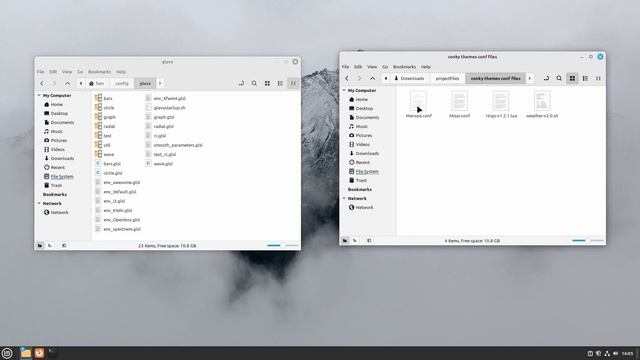This screenshot has width=640, height=360.
Task: Switch glava window to list view
Action: (280, 83)
